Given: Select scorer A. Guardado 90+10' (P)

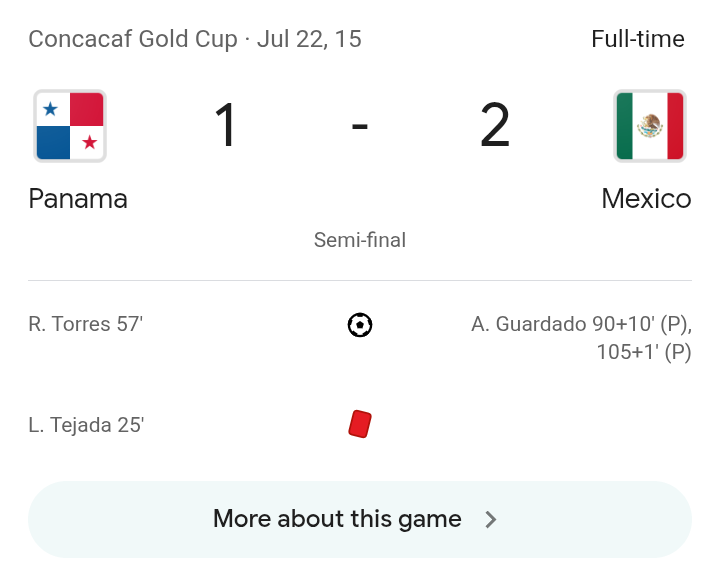Looking at the screenshot, I should click(x=581, y=325).
